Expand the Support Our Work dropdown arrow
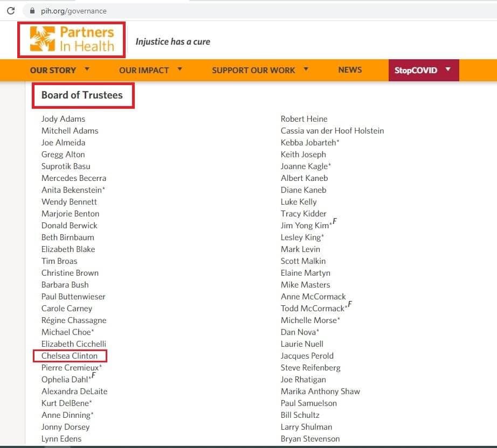This screenshot has height=448, width=497. tap(306, 69)
